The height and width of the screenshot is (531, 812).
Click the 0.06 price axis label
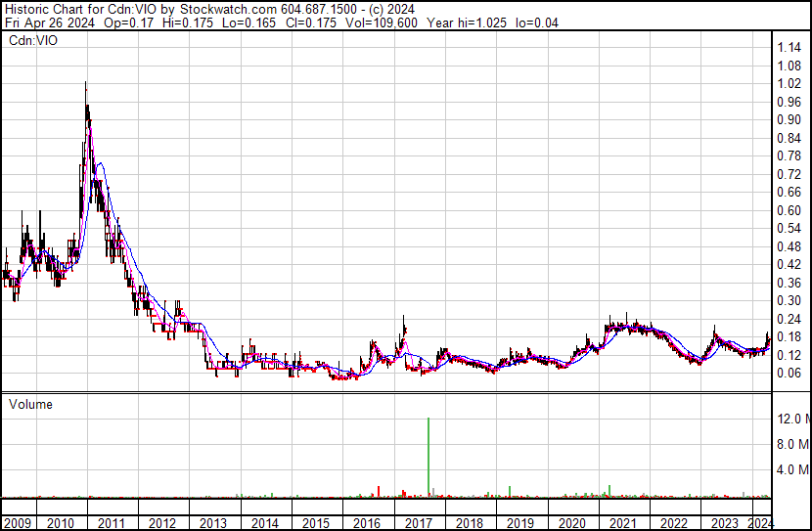pyautogui.click(x=789, y=373)
